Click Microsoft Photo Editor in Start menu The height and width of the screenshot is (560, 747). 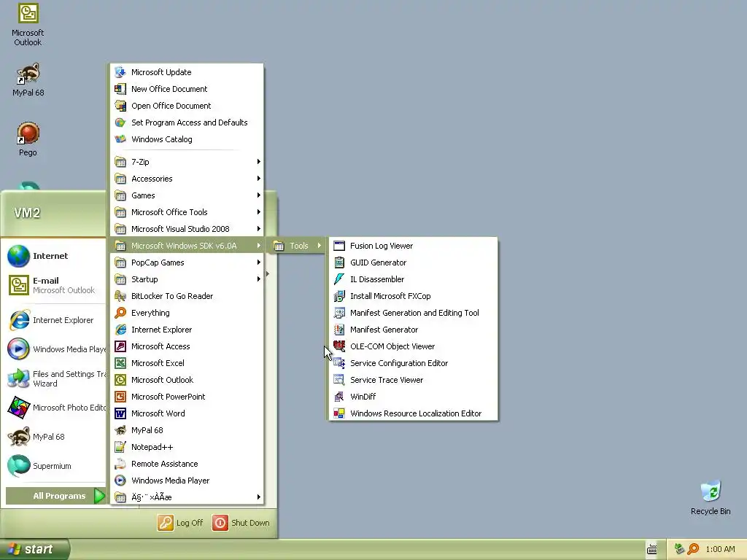[x=55, y=408]
